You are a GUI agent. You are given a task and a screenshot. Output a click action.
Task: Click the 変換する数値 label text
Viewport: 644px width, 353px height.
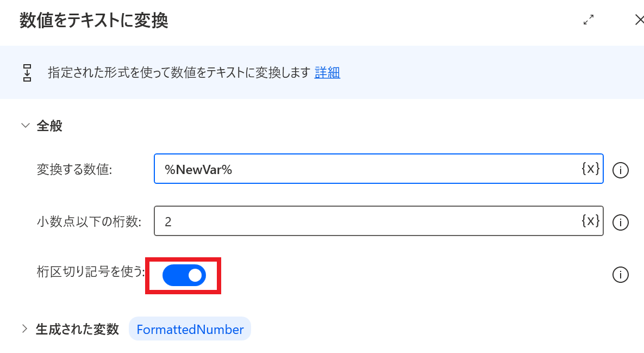pyautogui.click(x=74, y=170)
